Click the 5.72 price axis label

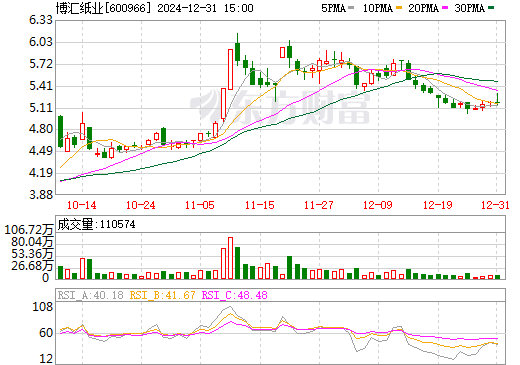41,64
